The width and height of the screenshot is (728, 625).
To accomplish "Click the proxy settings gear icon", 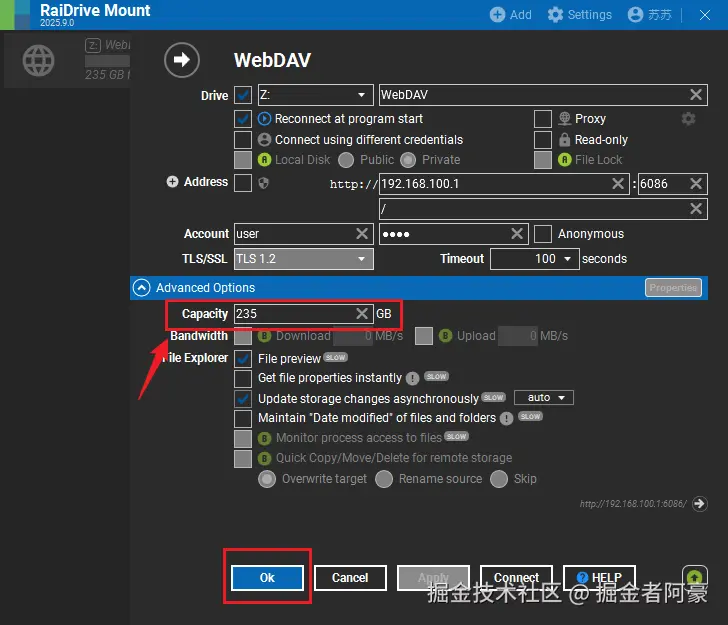I will tap(688, 119).
